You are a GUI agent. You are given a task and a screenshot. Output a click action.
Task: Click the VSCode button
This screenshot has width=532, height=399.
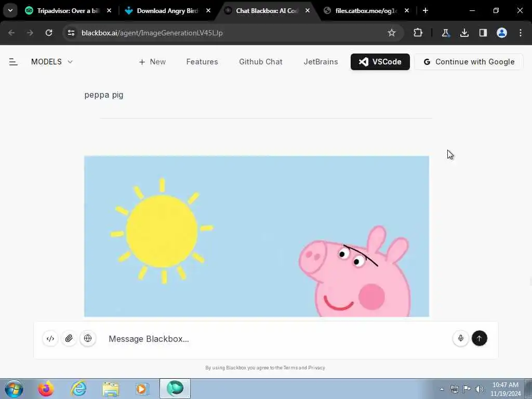[380, 62]
